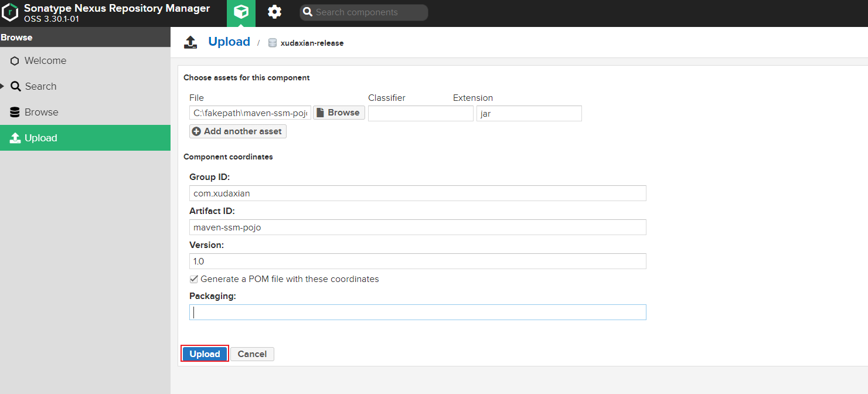Image resolution: width=868 pixels, height=394 pixels.
Task: Click Add another asset button
Action: (238, 131)
